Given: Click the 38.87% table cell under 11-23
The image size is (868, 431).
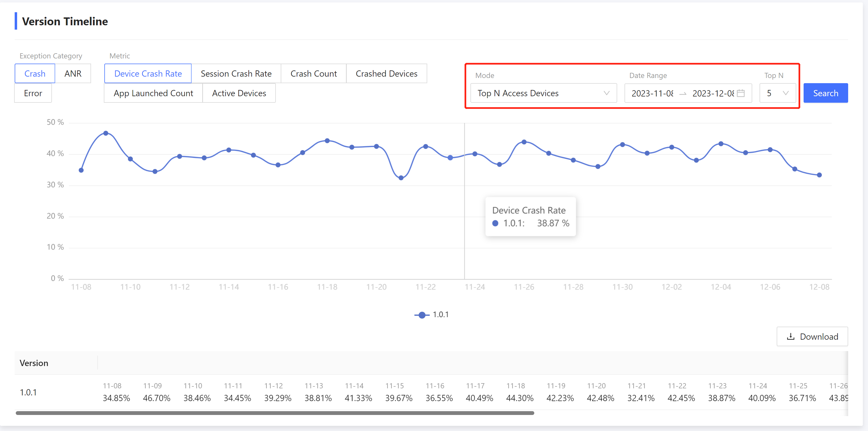Looking at the screenshot, I should 722,398.
